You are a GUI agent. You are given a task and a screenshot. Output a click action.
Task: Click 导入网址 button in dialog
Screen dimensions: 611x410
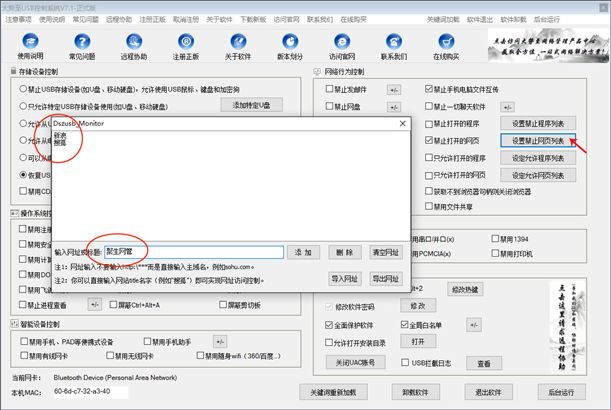point(345,279)
